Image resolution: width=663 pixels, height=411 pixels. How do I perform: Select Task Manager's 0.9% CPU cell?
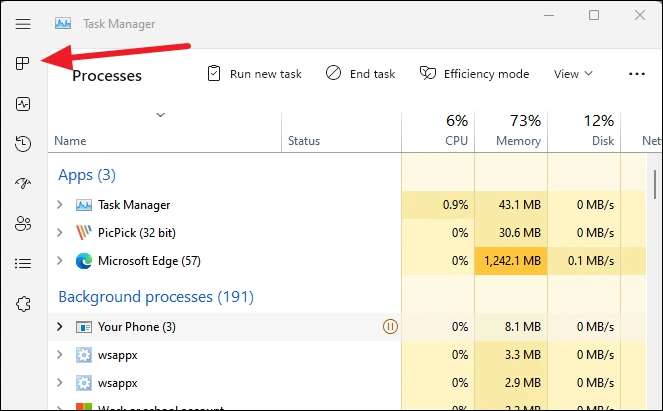click(438, 205)
